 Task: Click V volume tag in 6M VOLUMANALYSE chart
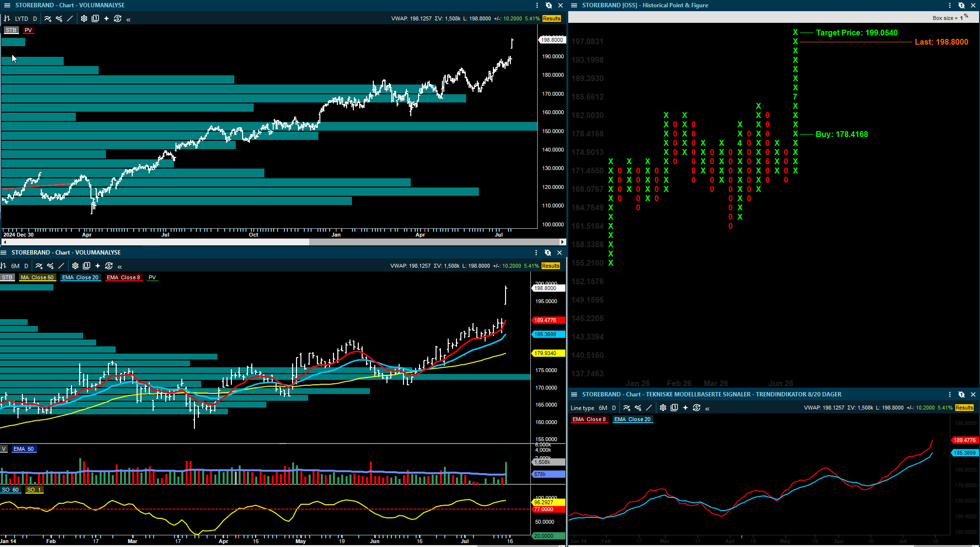[x=3, y=449]
